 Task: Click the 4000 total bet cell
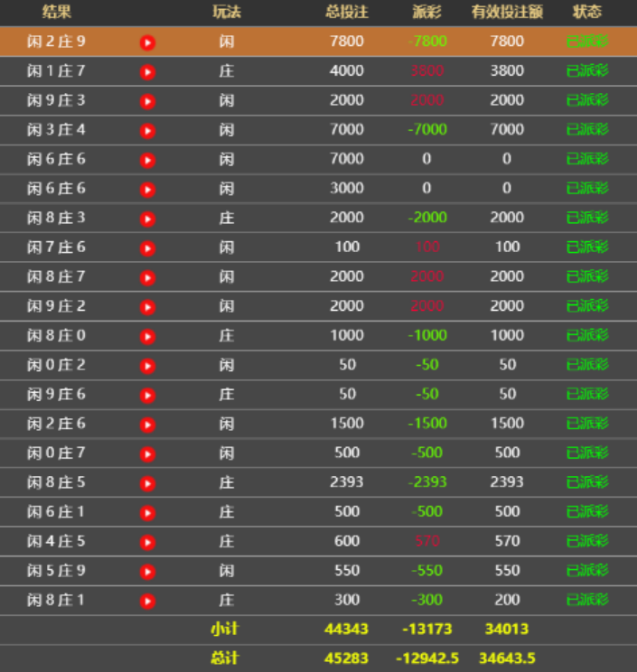pos(347,70)
